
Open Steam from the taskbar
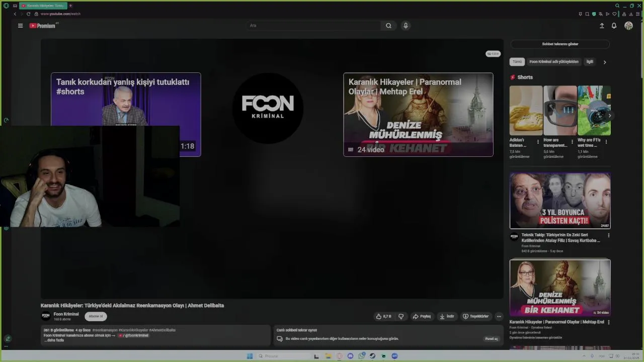coord(373,356)
